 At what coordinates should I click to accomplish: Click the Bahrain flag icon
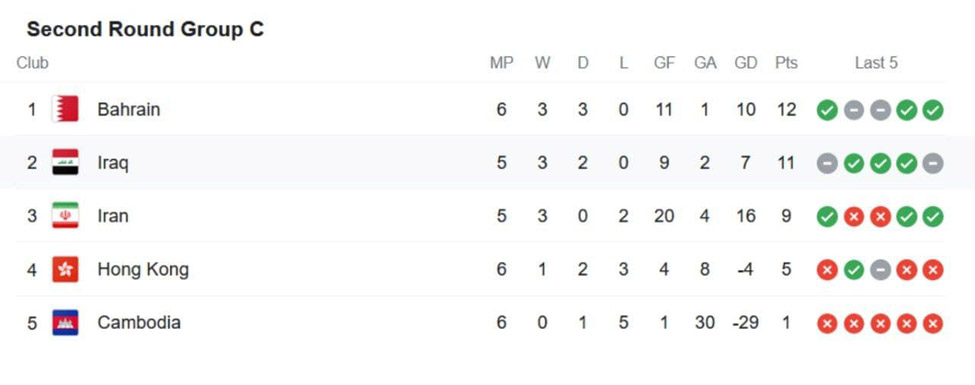(x=65, y=109)
